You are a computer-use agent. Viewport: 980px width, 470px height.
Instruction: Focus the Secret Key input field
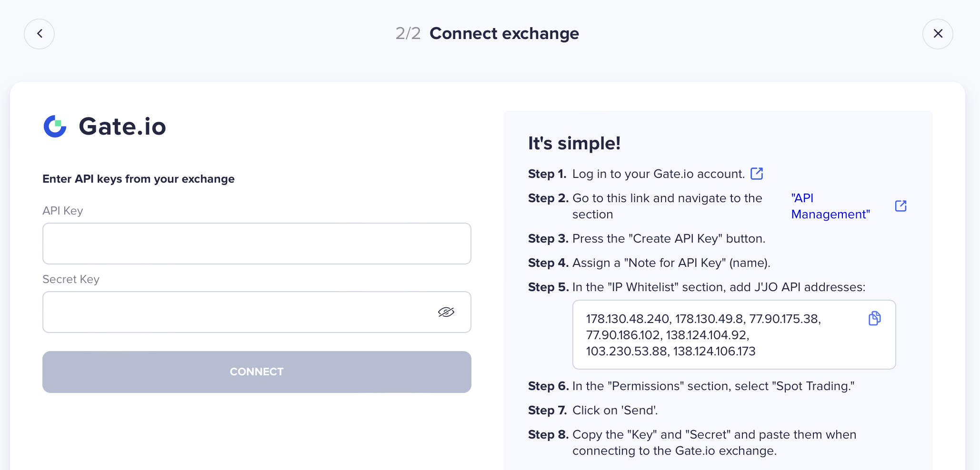238,312
